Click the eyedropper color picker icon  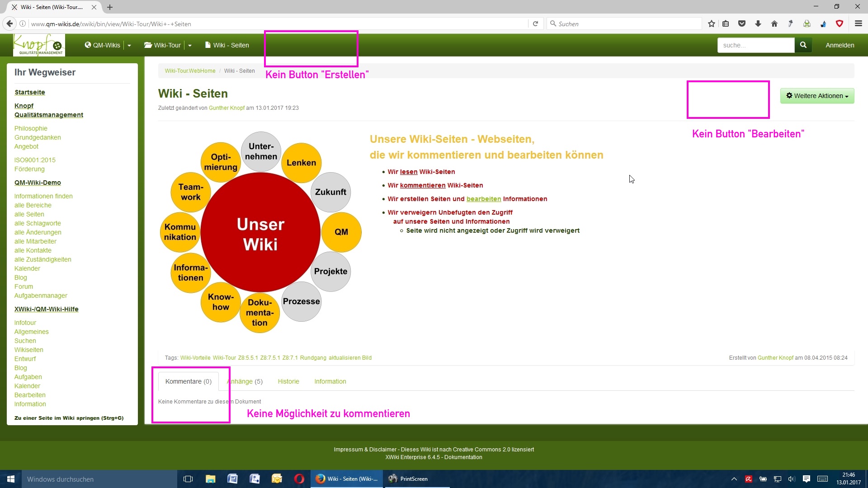791,24
